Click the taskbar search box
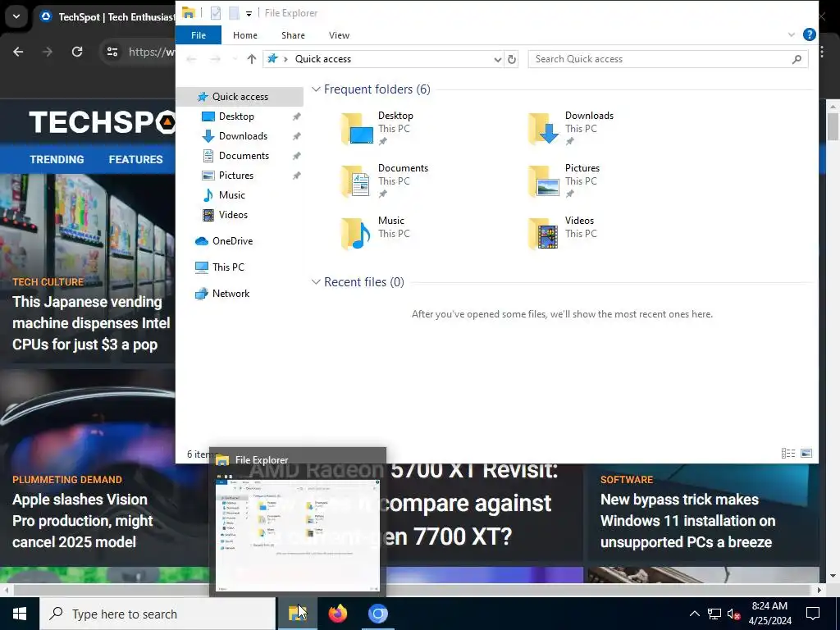 [158, 614]
